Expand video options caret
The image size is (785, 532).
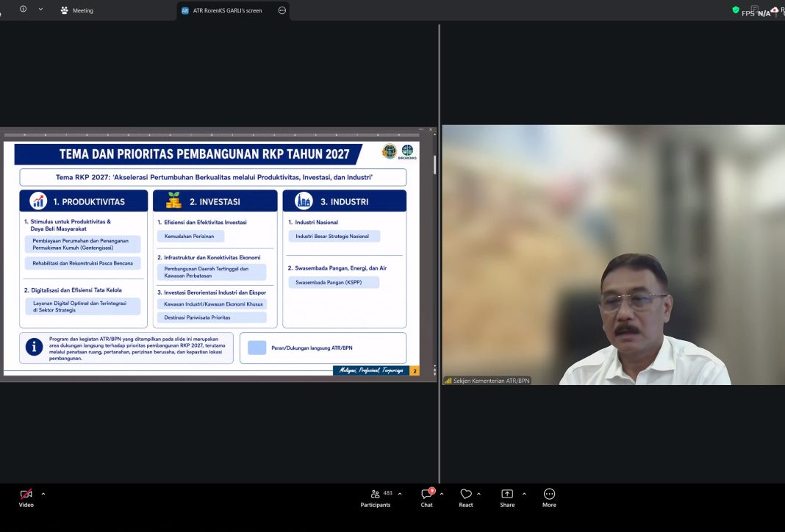click(x=43, y=494)
